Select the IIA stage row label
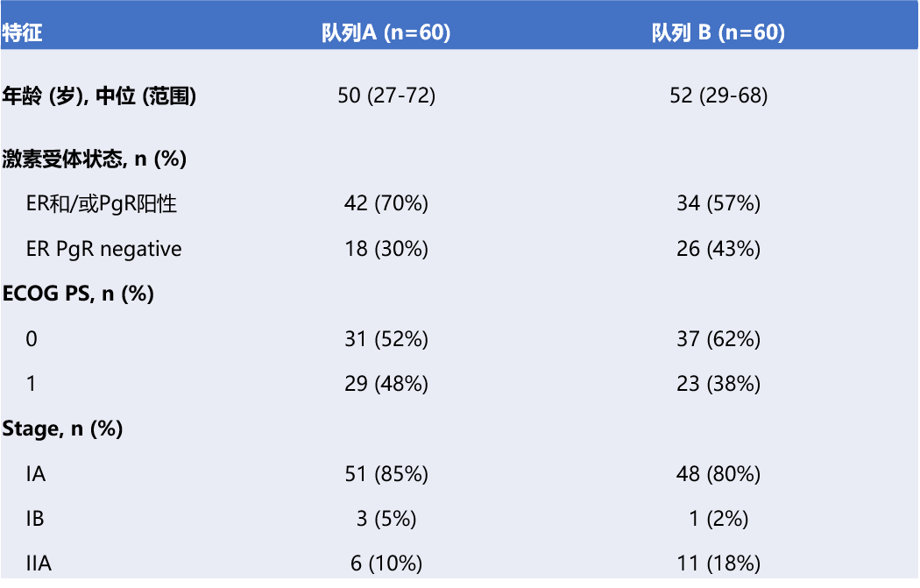 pyautogui.click(x=39, y=563)
